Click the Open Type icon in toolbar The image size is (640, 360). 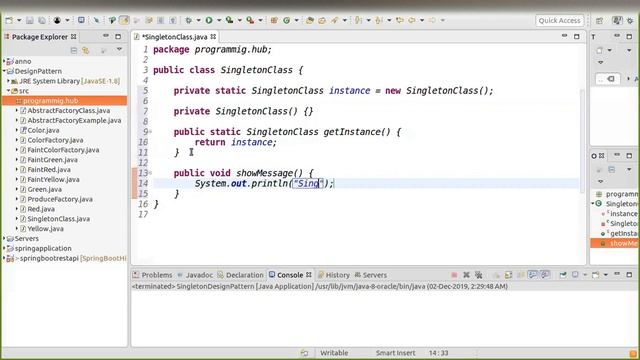pos(310,20)
